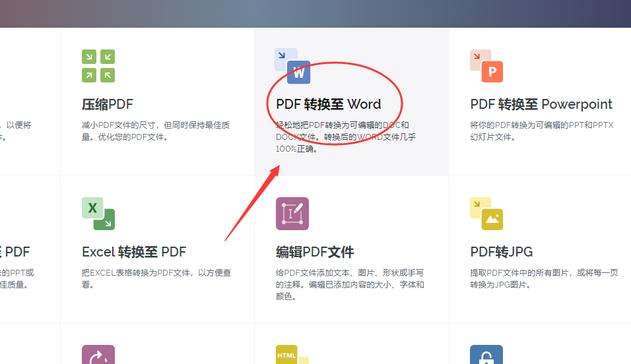Viewport: 631px width, 364px height.
Task: Click the green Excel to PDF icon
Action: coord(98,214)
